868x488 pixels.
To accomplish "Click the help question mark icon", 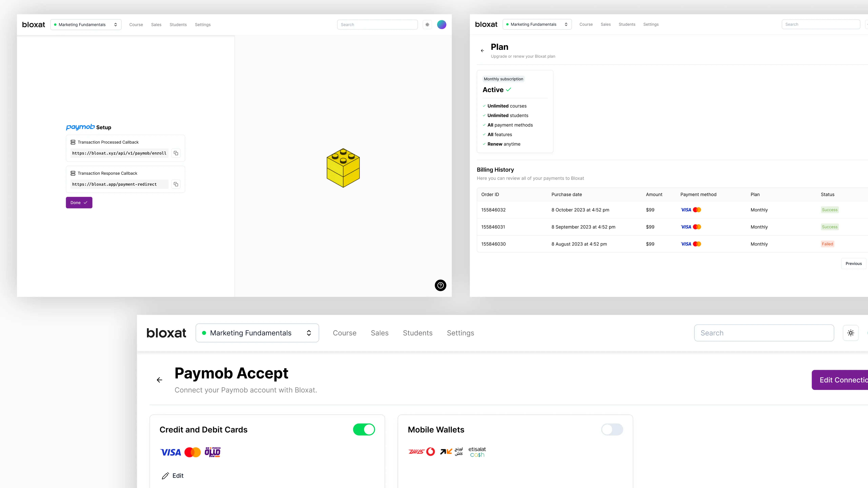I will (x=440, y=285).
